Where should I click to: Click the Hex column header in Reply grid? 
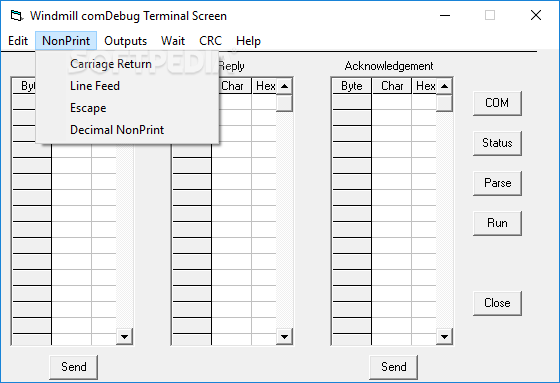click(x=264, y=86)
